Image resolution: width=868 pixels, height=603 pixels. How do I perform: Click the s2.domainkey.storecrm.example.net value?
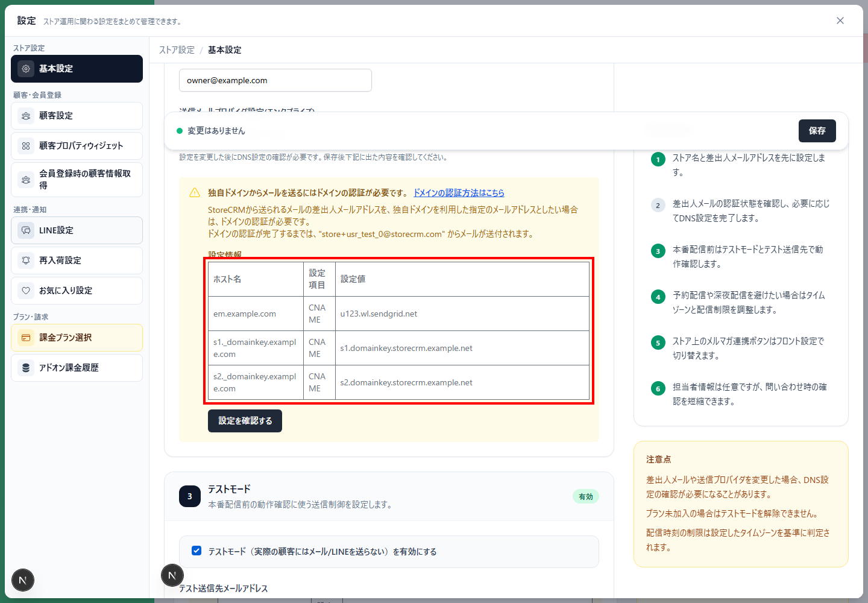click(406, 382)
